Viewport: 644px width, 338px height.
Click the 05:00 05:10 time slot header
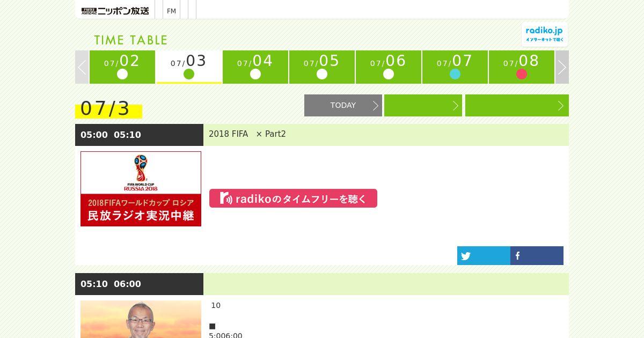139,135
